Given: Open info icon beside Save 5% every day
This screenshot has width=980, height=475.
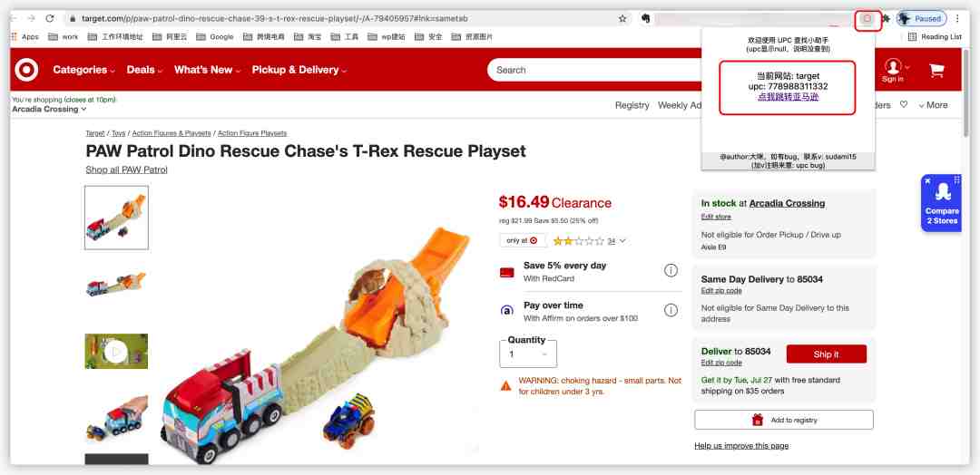Looking at the screenshot, I should click(x=671, y=270).
